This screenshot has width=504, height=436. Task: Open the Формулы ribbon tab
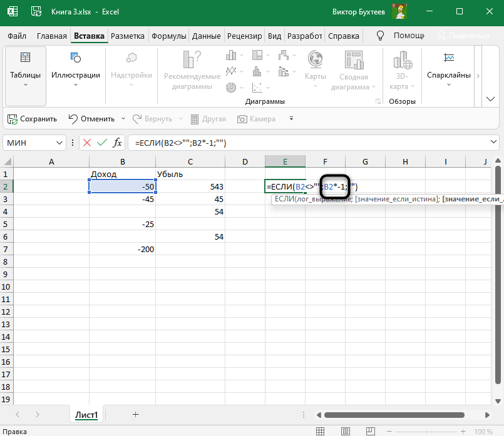pos(168,36)
